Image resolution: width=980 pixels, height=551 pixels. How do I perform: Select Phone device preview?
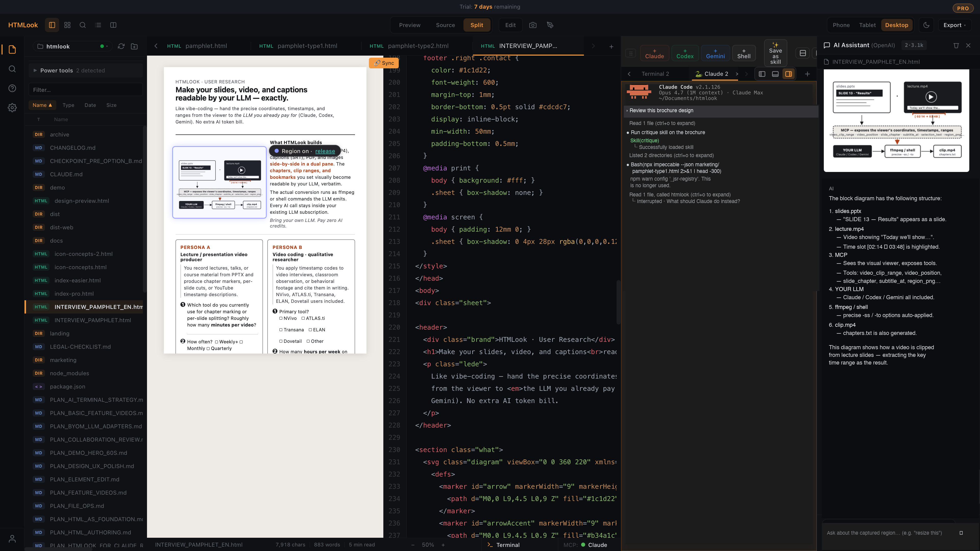841,25
